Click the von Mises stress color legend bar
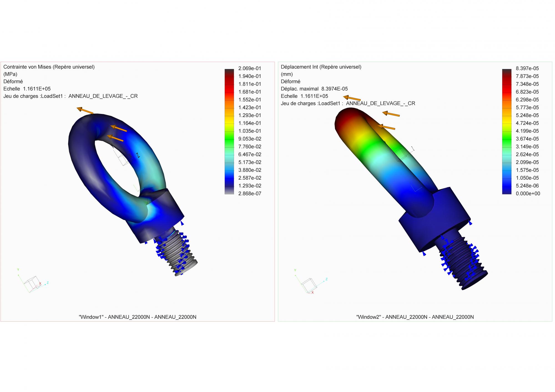Image resolution: width=555 pixels, height=392 pixels. pyautogui.click(x=229, y=131)
